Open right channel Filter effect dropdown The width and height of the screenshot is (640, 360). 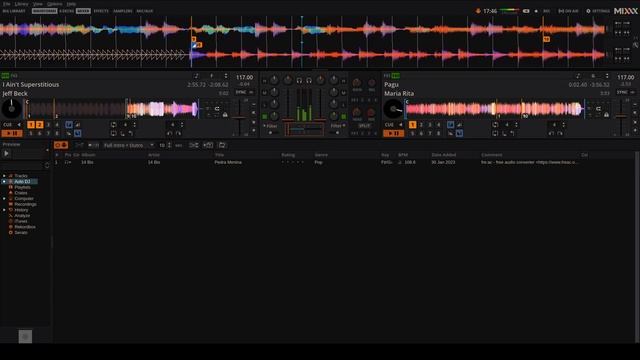[338, 126]
